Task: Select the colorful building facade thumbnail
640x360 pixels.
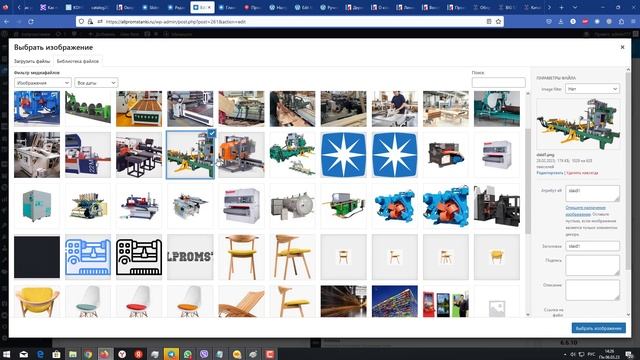Action: (x=395, y=302)
